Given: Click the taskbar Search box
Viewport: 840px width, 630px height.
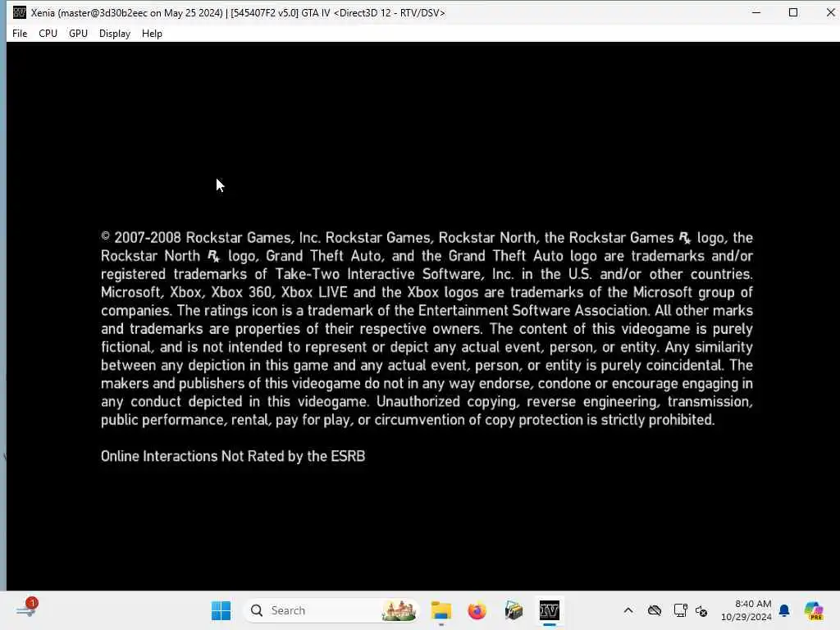Looking at the screenshot, I should click(x=332, y=610).
